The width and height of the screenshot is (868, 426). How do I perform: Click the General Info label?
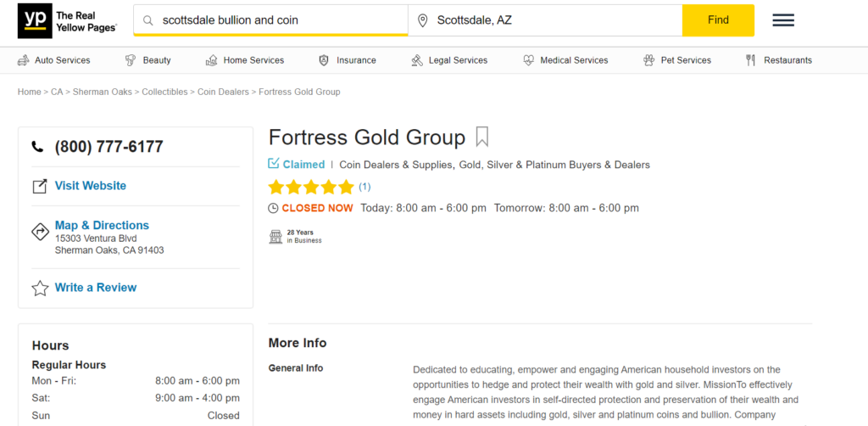[x=296, y=368]
